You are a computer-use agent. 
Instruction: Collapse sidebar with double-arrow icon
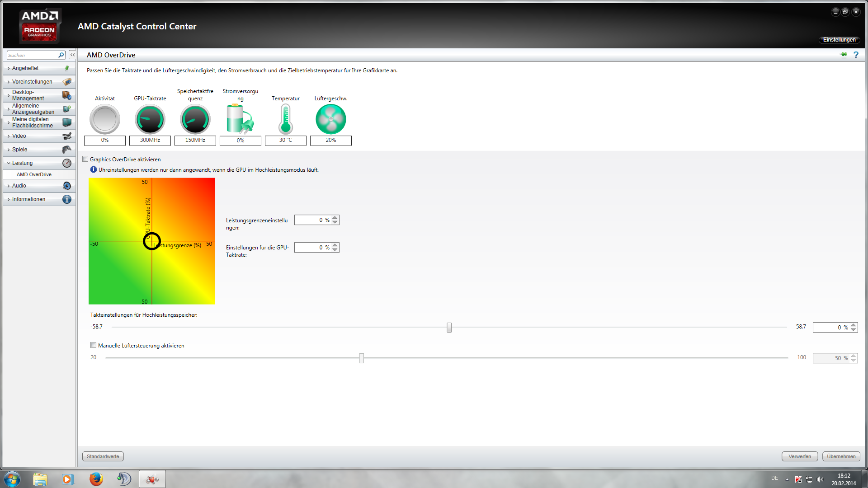coord(72,55)
